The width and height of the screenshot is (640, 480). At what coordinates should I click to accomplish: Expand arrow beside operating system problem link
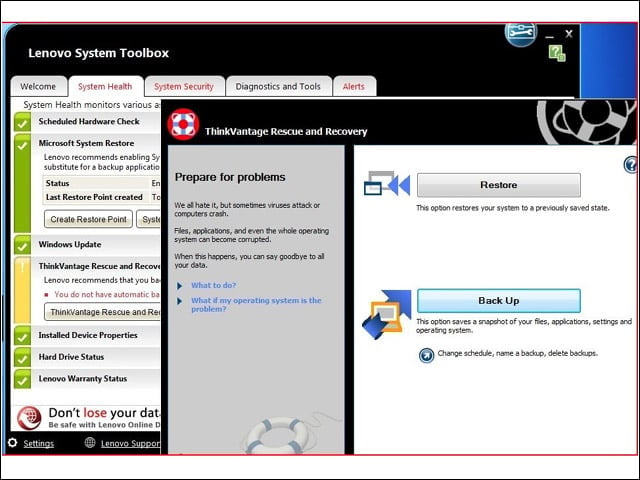[180, 301]
